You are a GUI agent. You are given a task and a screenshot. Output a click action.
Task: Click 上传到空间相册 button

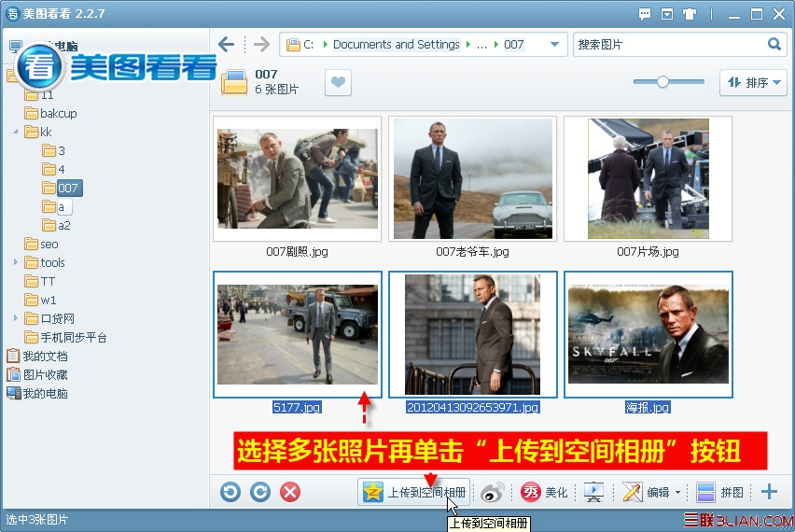pyautogui.click(x=413, y=492)
